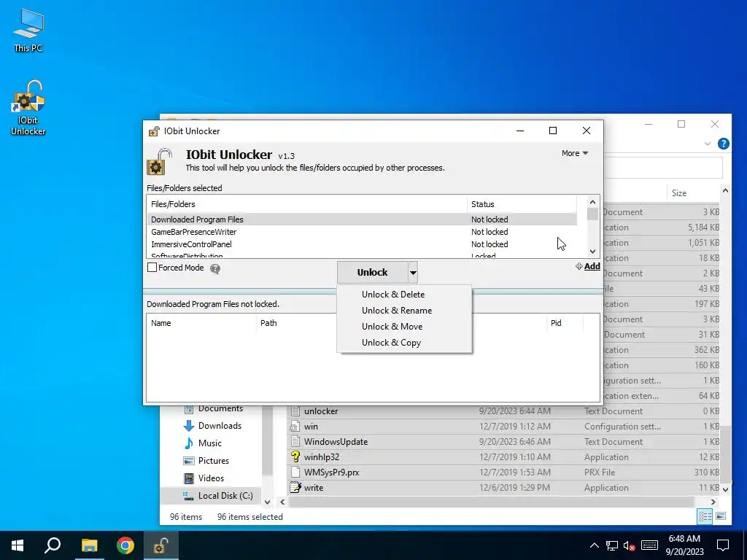Switch Explorer to large icons view
Screen dimensions: 747x560
click(x=721, y=516)
